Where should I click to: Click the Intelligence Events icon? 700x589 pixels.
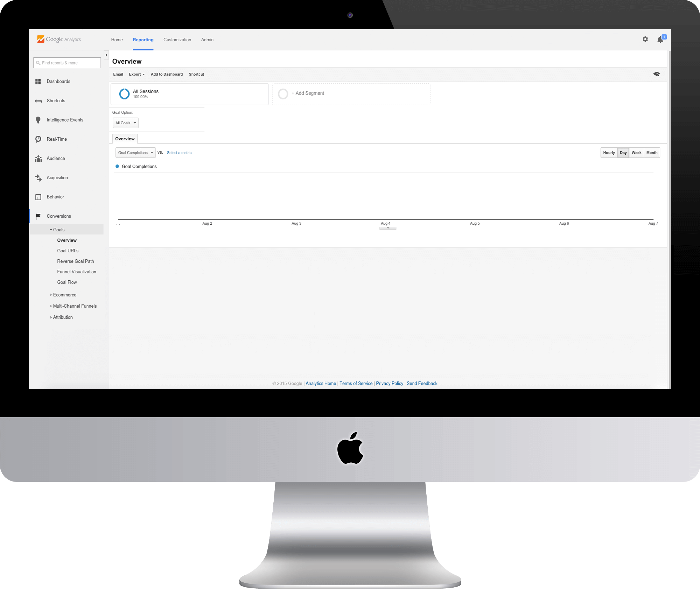[x=38, y=120]
